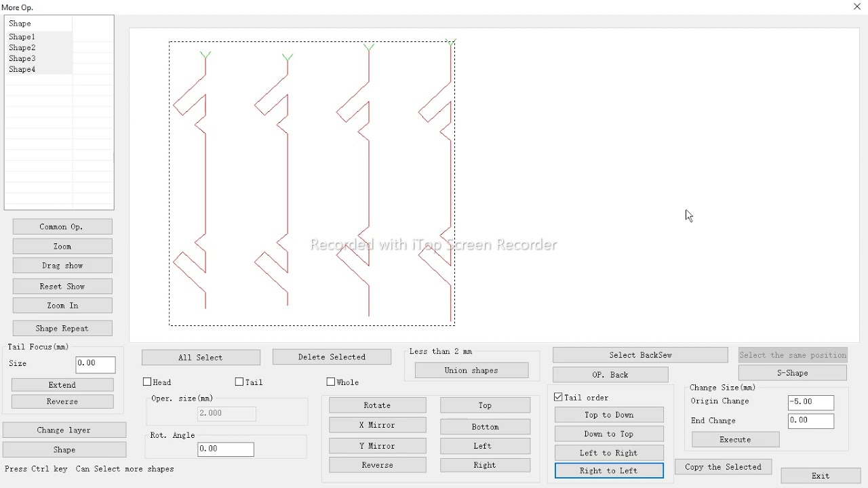Click Reverse under Tail Focus

pyautogui.click(x=62, y=402)
